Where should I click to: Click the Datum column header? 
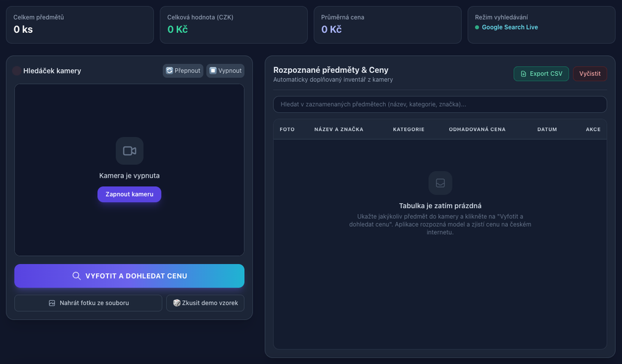[547, 129]
